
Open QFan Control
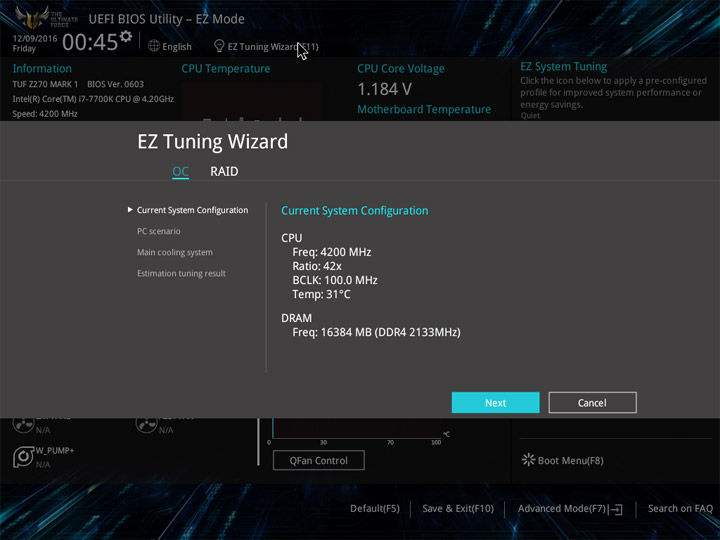tap(319, 460)
